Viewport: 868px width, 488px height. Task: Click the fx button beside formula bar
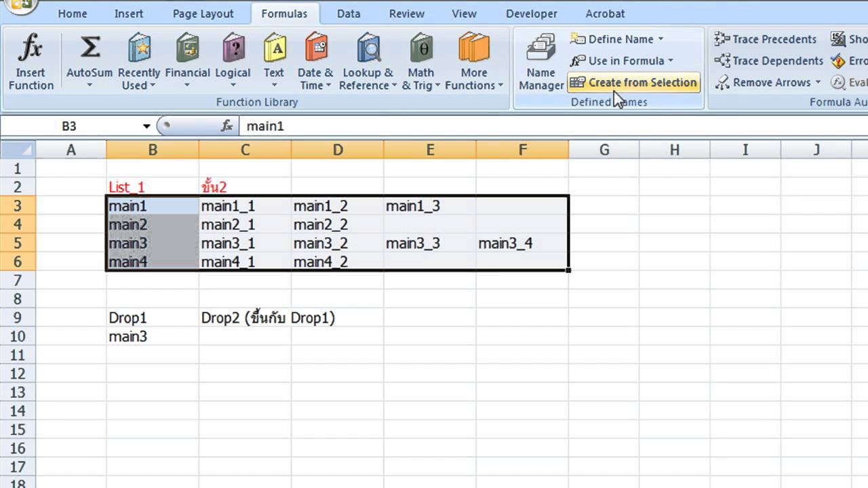tap(227, 126)
